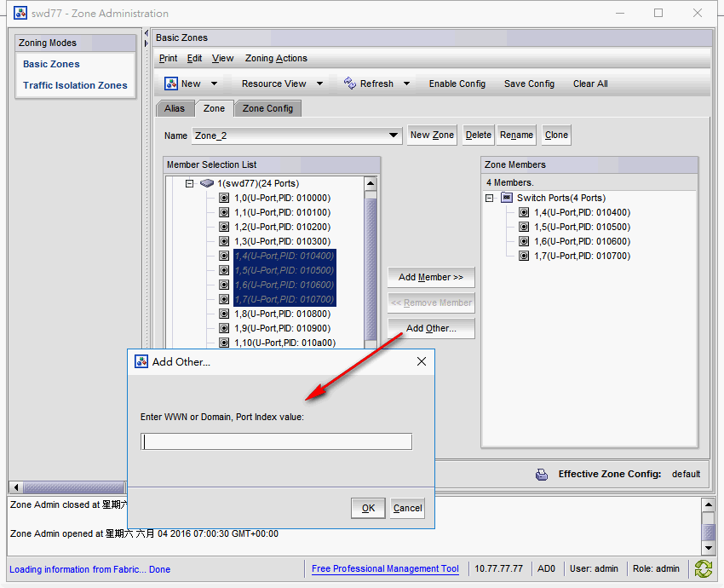Viewport: 724px width, 588px height.
Task: Open the Refresh dropdown arrow
Action: click(407, 84)
